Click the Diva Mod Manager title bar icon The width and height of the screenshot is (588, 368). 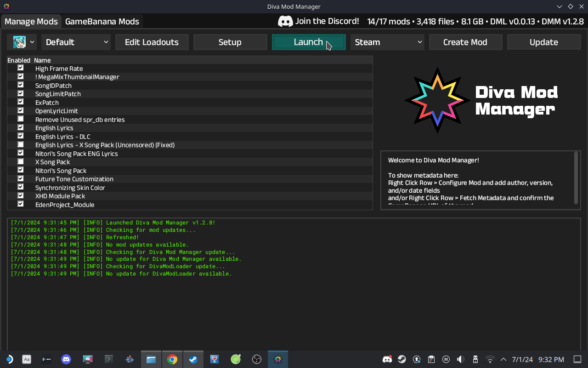coord(6,6)
